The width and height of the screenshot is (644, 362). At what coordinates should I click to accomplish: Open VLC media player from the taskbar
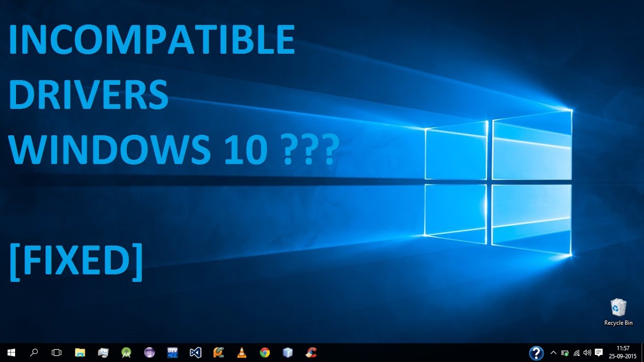coord(242,352)
